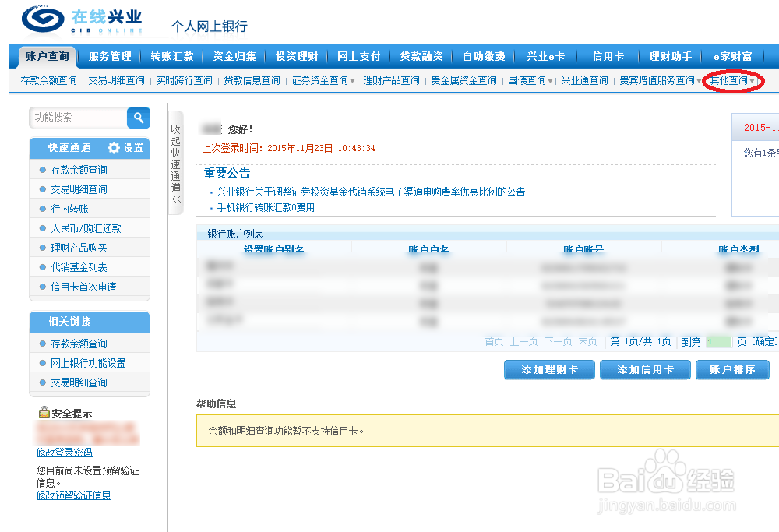This screenshot has height=532, width=779.
Task: Click the page number input field
Action: [x=718, y=342]
